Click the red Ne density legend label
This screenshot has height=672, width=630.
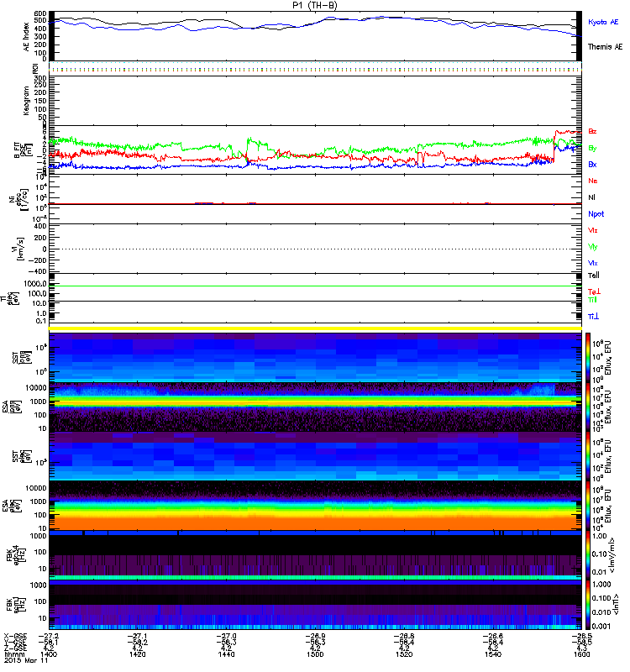pos(593,181)
